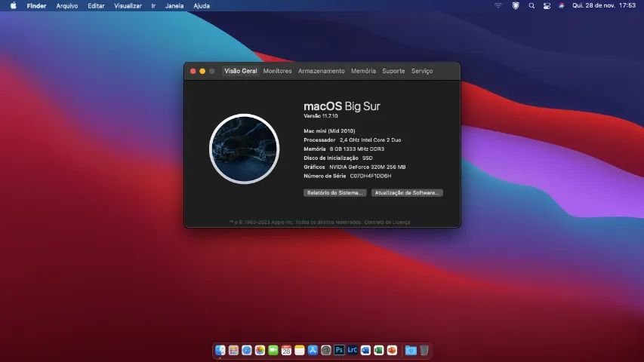This screenshot has height=362, width=644.
Task: Click the shield icon in menu bar
Action: 516,6
